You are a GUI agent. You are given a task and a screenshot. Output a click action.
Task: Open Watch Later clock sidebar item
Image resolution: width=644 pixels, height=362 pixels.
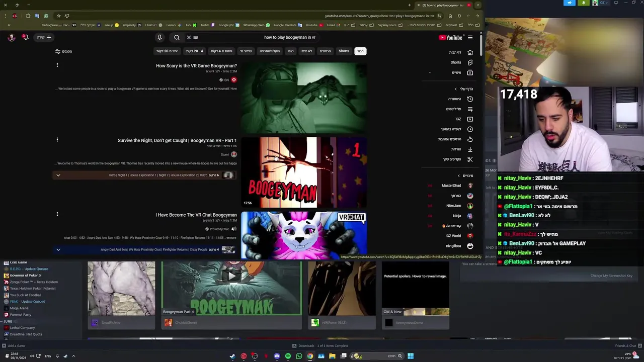tap(457, 129)
